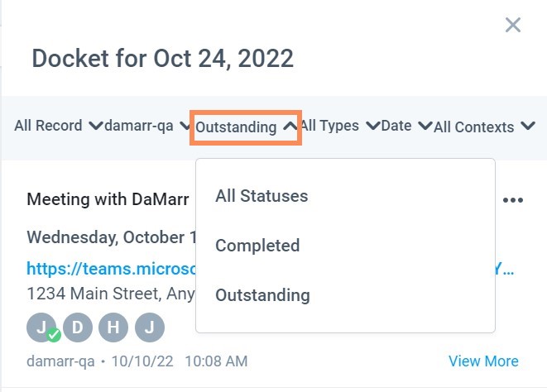Click the D attendee avatar
Screen dimensions: 547x392
78,327
